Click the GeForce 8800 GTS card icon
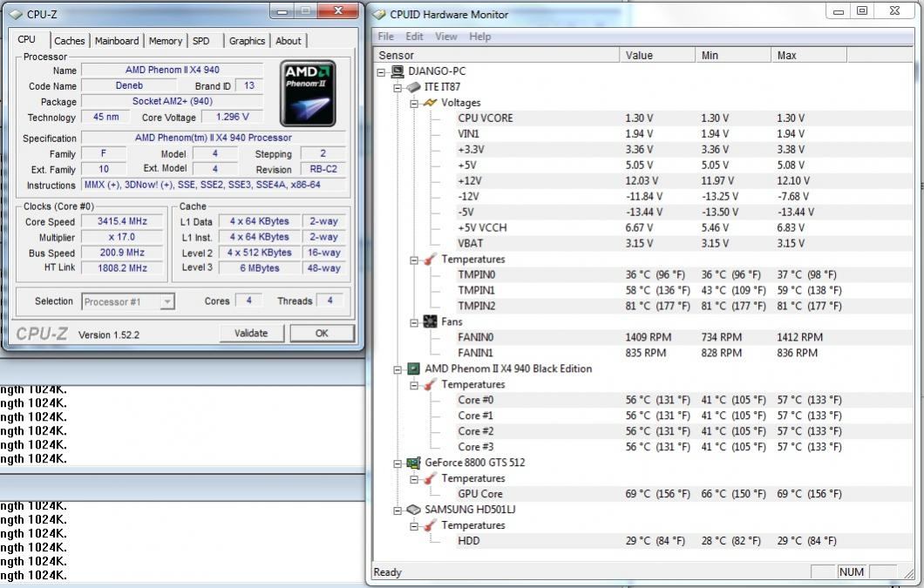924x588 pixels. click(x=414, y=463)
